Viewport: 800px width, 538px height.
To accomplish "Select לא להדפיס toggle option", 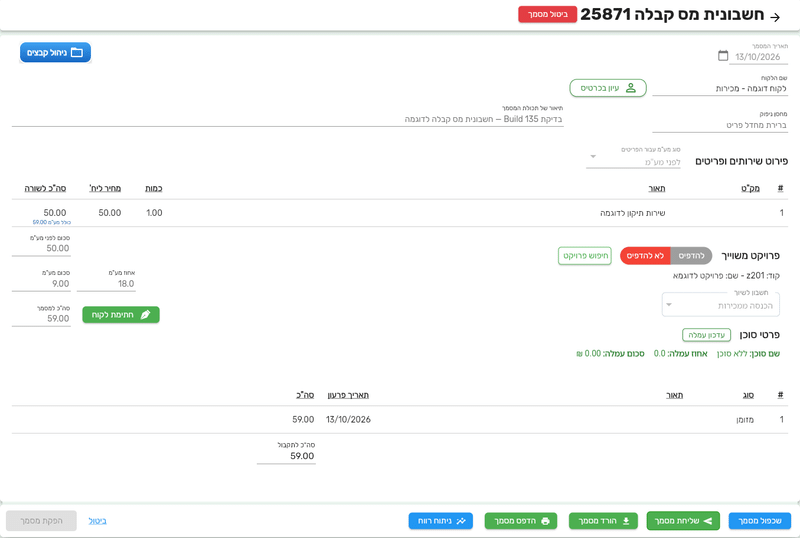I will (645, 256).
